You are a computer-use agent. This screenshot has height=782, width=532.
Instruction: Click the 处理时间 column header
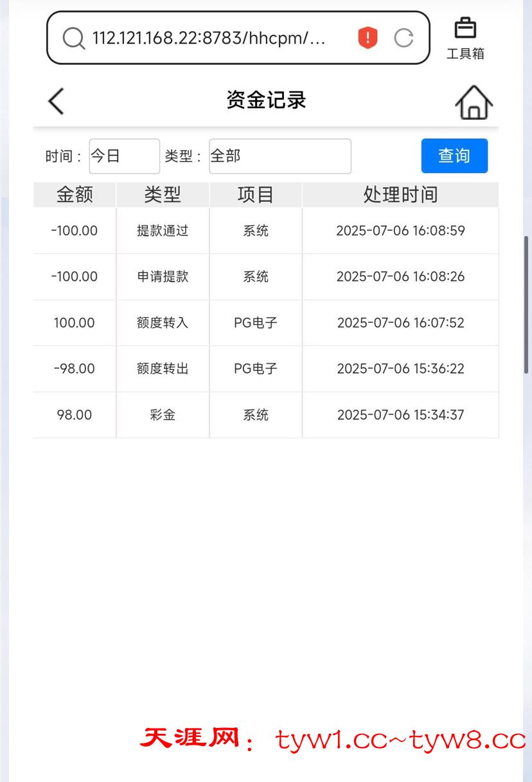(400, 195)
